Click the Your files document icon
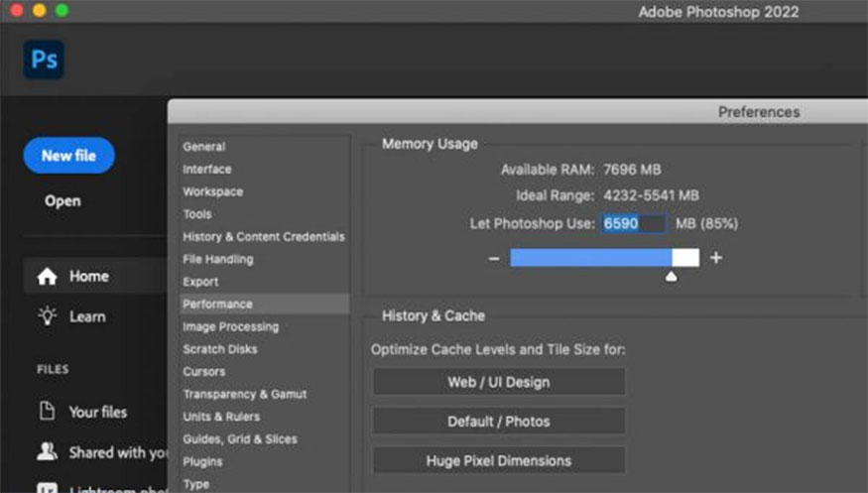Viewport: 868px width, 493px height. [x=47, y=412]
